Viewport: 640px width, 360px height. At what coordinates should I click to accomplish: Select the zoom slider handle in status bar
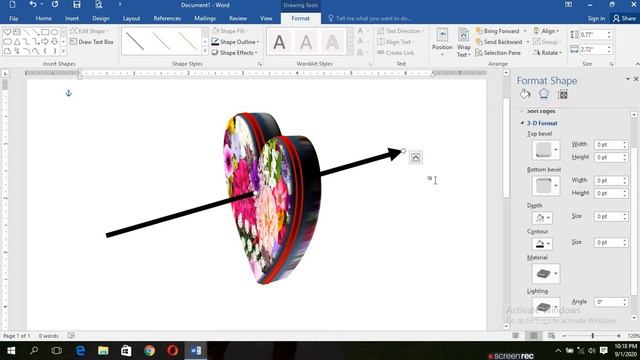pos(593,336)
